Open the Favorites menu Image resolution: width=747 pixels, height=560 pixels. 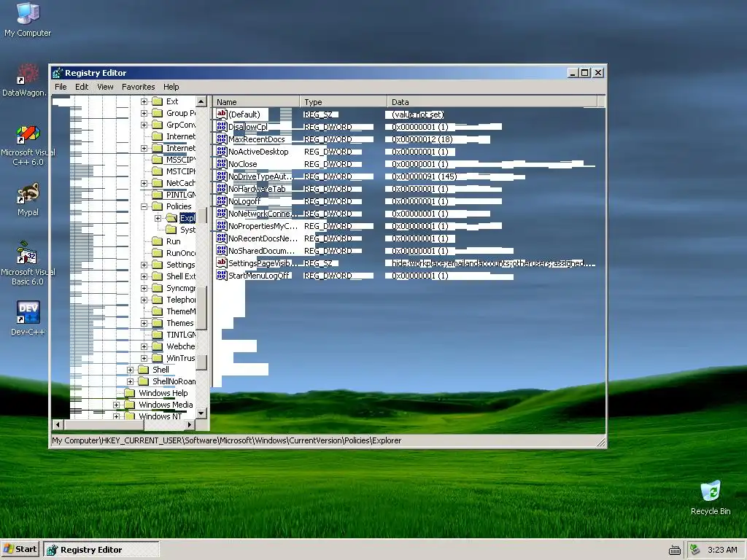coord(138,87)
